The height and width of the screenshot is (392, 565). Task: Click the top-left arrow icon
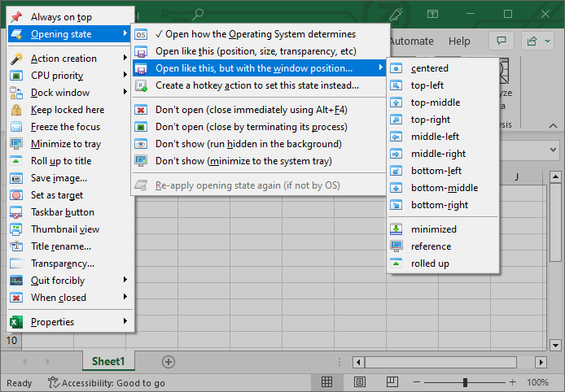click(396, 85)
